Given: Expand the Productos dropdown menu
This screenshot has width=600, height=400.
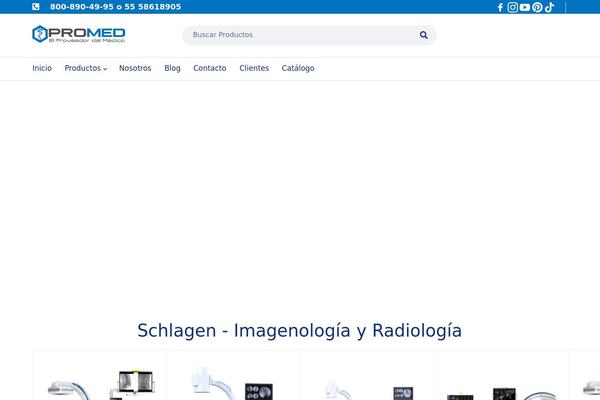Looking at the screenshot, I should [x=86, y=68].
